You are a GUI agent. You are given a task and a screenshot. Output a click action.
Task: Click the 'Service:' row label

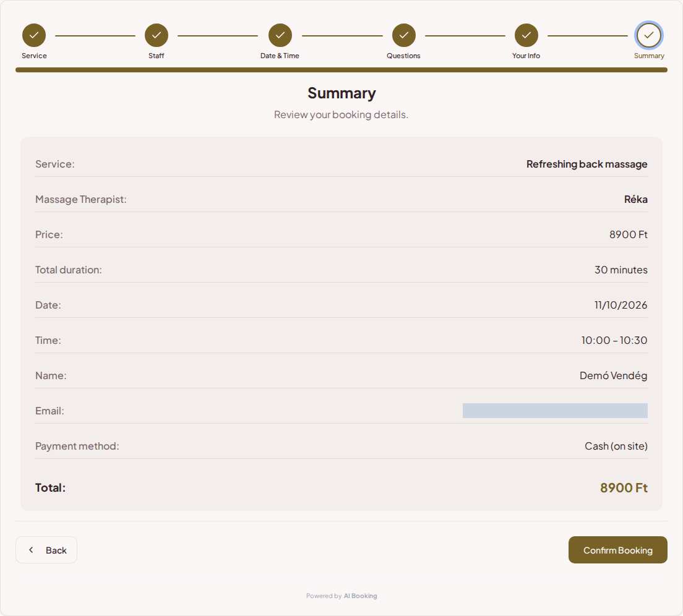tap(55, 164)
